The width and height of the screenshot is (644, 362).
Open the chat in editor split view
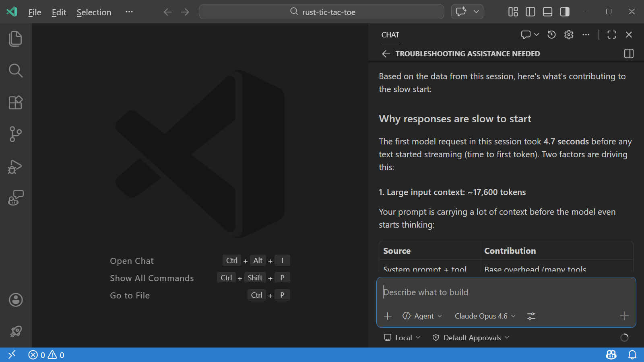(x=628, y=53)
